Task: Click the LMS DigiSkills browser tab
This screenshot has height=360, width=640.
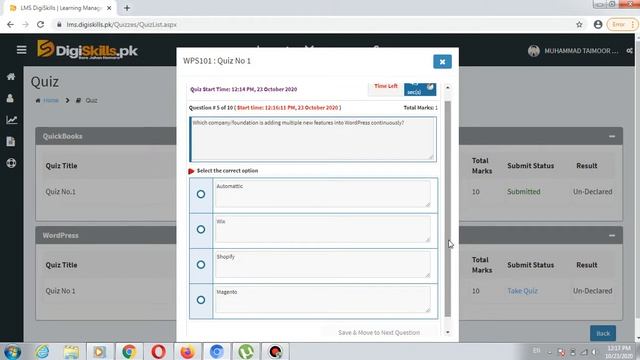Action: click(x=59, y=8)
